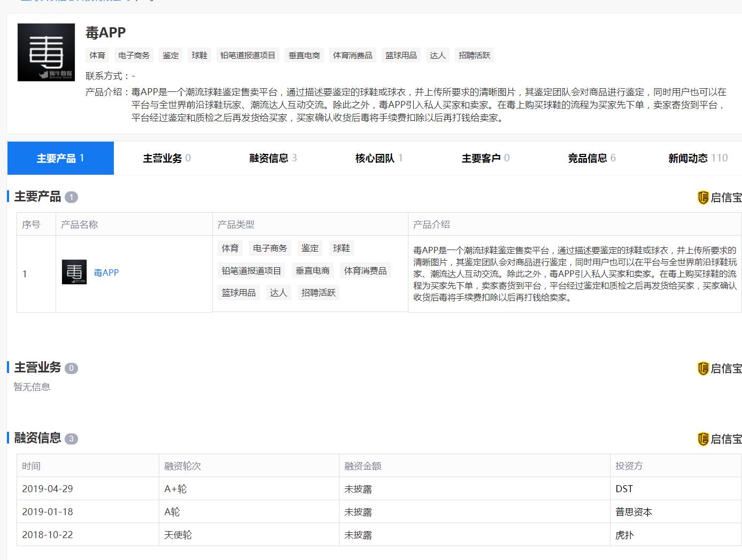The image size is (742, 560).
Task: Select the 球鞋 tag in the header
Action: pyautogui.click(x=199, y=55)
